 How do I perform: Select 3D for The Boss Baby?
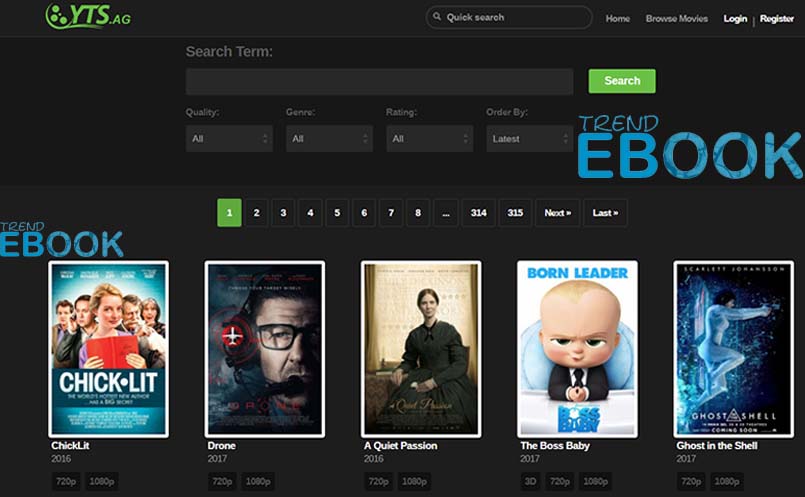coord(530,481)
